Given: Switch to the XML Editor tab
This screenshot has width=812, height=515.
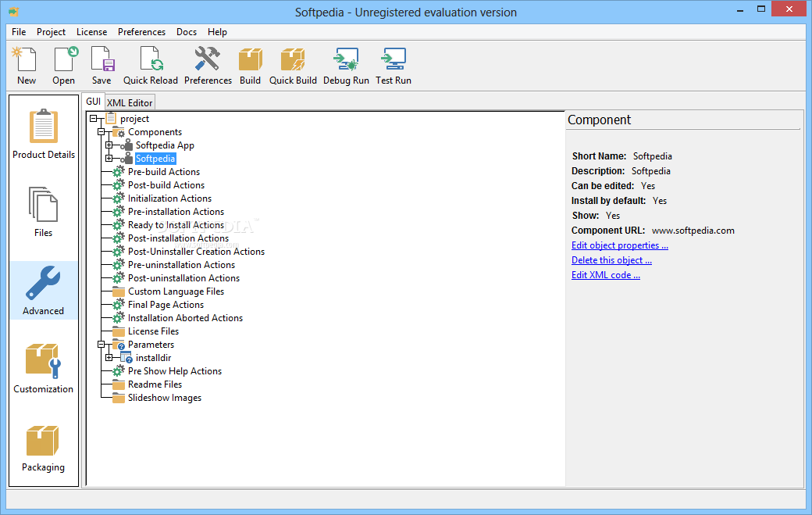Looking at the screenshot, I should pyautogui.click(x=130, y=102).
